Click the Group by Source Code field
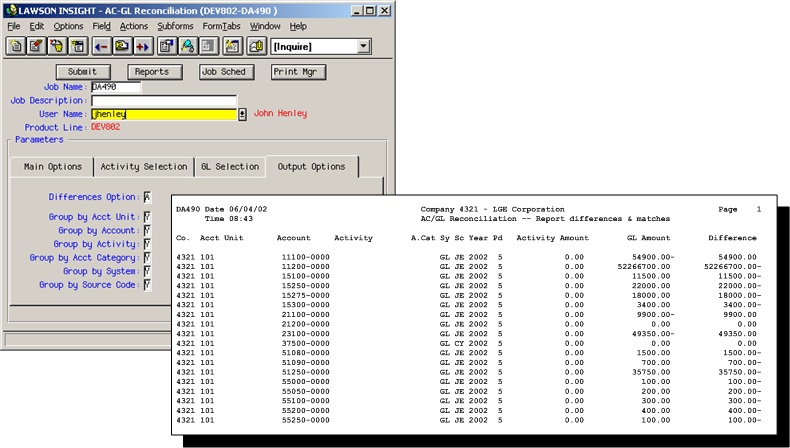 [x=147, y=285]
